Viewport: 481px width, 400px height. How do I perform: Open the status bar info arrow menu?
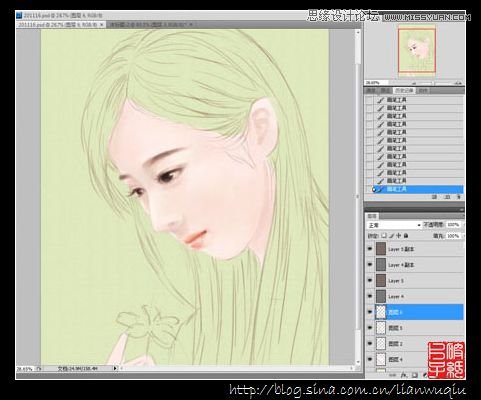pos(115,368)
